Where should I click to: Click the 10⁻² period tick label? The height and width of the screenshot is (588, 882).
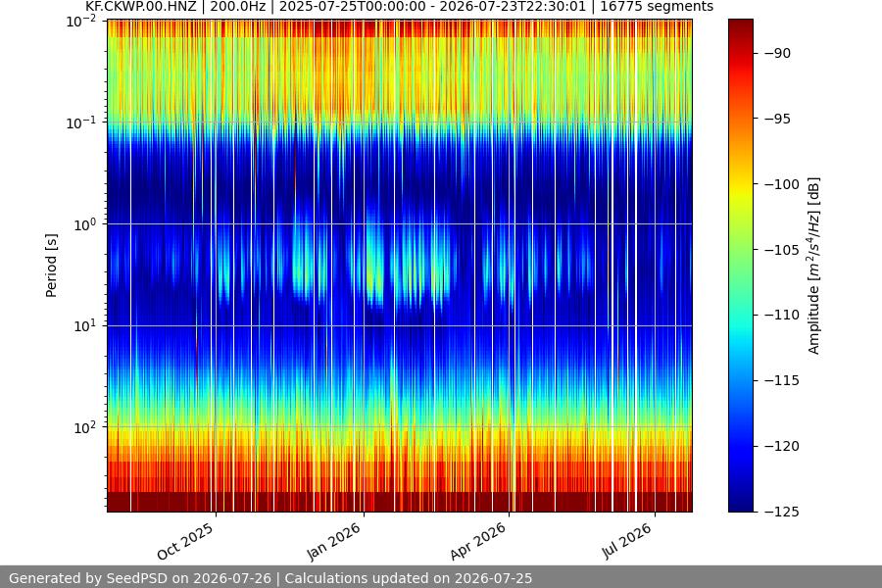tap(81, 22)
